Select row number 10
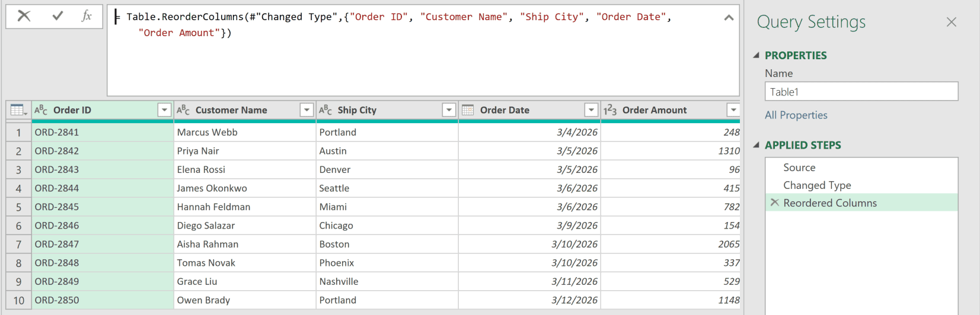This screenshot has width=980, height=315. pyautogui.click(x=19, y=300)
